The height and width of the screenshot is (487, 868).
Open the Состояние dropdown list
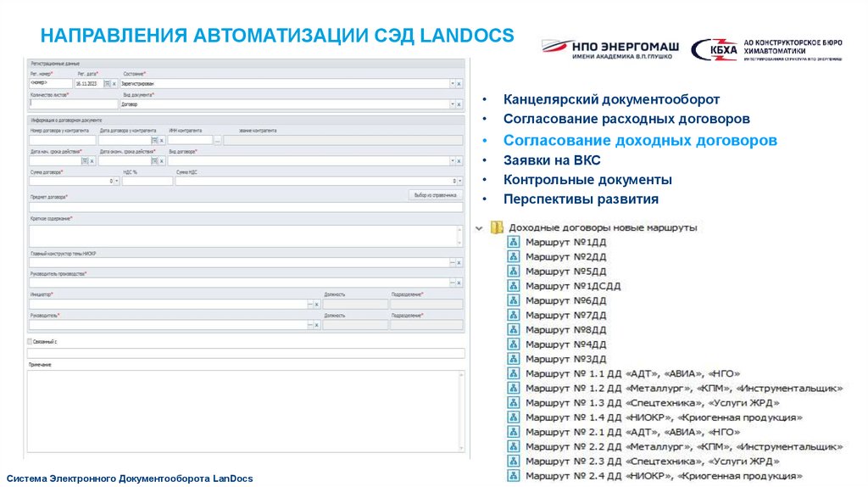452,84
